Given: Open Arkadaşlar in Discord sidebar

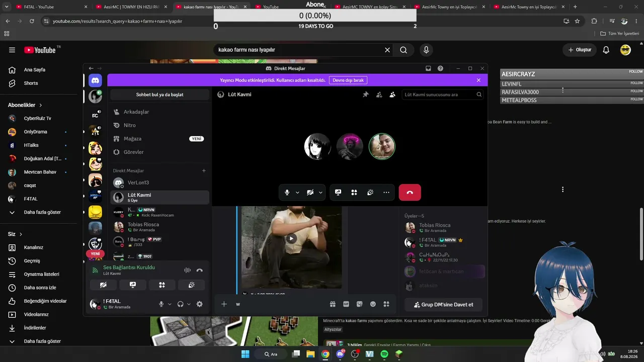Looking at the screenshot, I should (x=159, y=112).
